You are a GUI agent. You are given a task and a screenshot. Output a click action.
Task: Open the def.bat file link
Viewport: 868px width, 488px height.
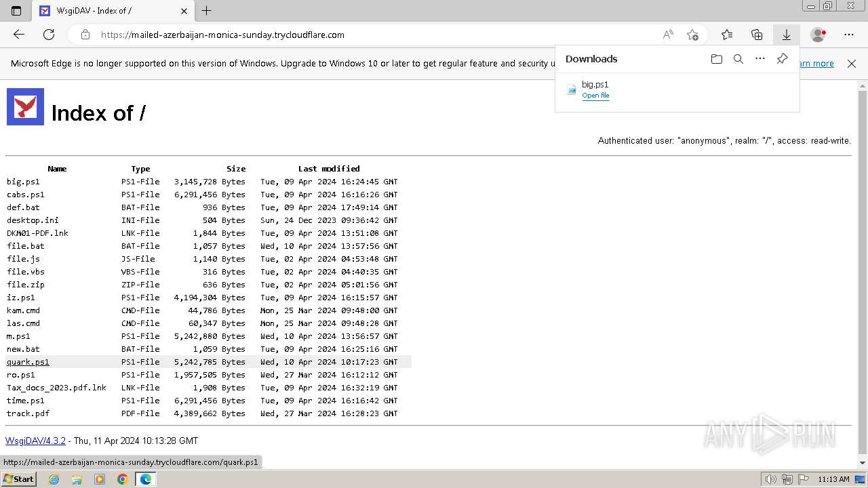coord(23,207)
